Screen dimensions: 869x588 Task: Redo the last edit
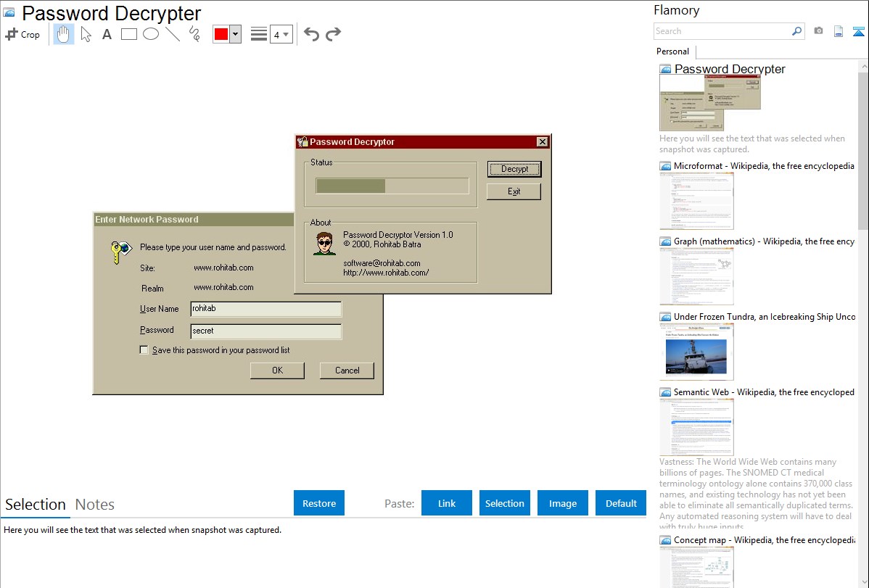333,34
